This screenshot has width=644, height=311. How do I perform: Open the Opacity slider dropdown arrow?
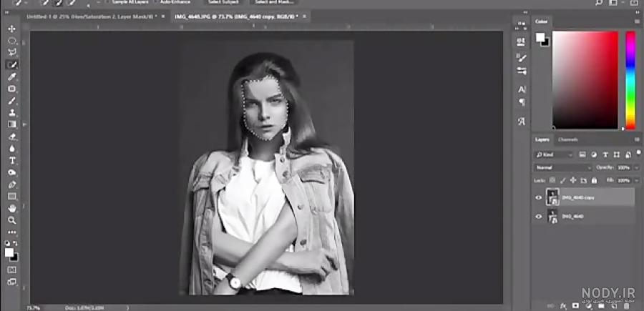[x=637, y=167]
